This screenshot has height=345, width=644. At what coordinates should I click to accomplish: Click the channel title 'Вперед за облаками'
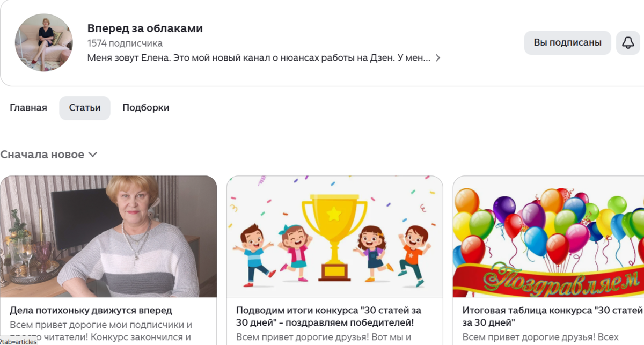(x=145, y=28)
